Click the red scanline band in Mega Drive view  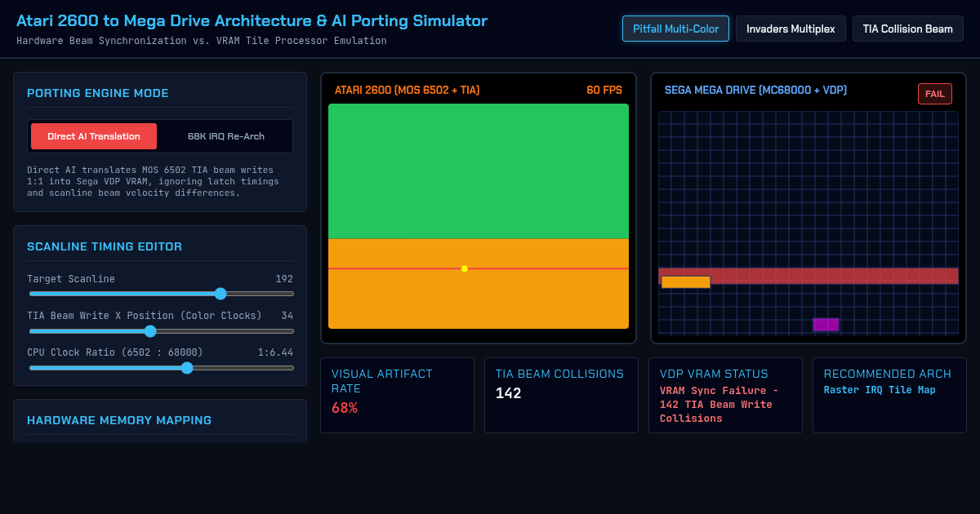coord(808,276)
